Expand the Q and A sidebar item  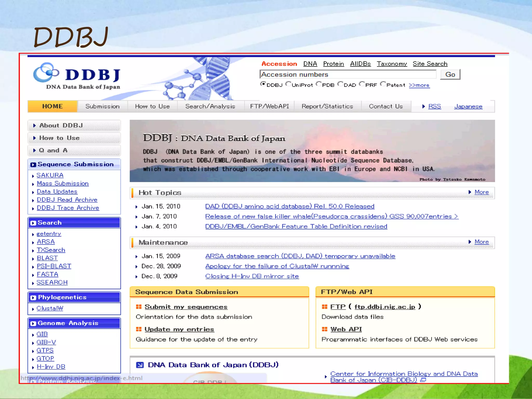(x=74, y=150)
